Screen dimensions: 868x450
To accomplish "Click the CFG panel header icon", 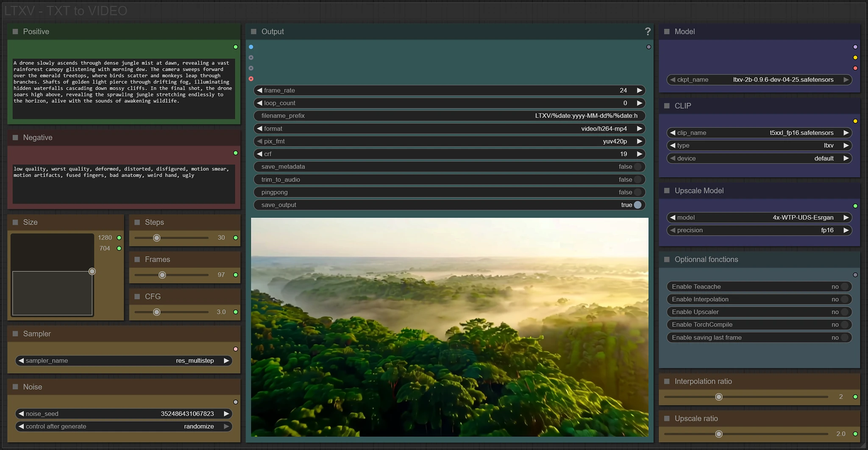I will click(x=137, y=296).
